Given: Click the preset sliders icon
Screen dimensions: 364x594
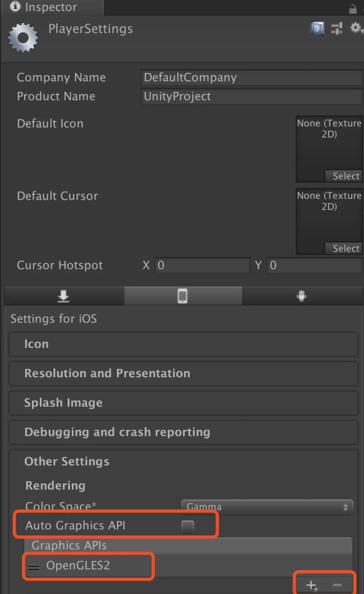Looking at the screenshot, I should point(337,28).
